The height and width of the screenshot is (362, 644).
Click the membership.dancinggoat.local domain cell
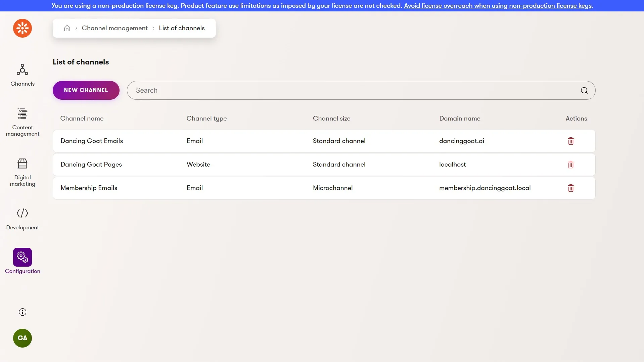(x=485, y=188)
